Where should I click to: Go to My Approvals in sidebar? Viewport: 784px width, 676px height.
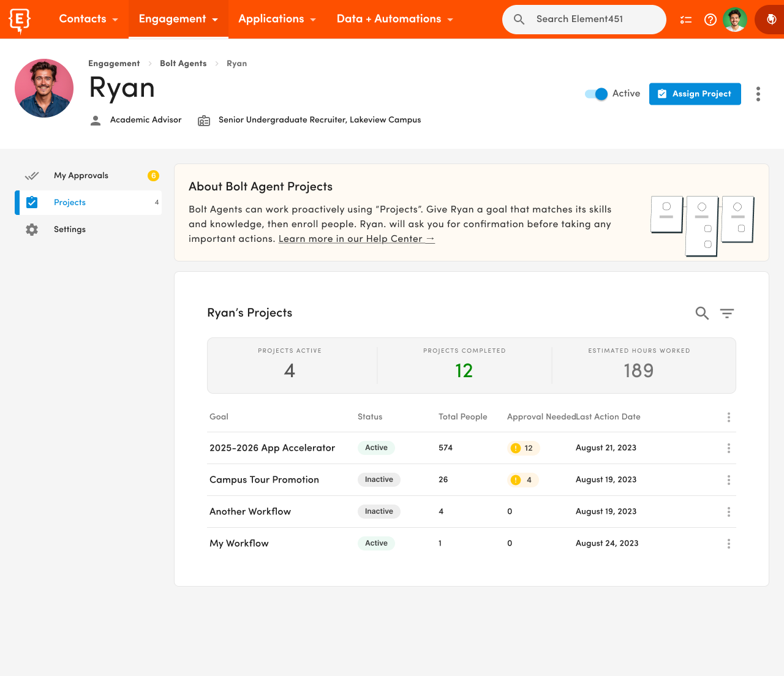[x=81, y=176]
